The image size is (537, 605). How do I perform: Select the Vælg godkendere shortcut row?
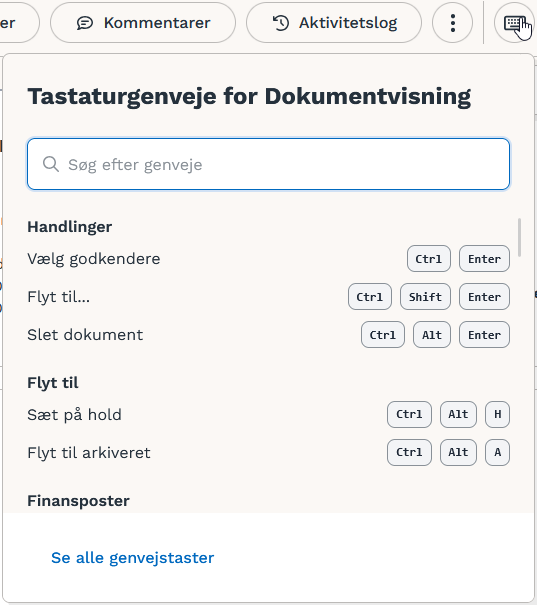[x=268, y=259]
